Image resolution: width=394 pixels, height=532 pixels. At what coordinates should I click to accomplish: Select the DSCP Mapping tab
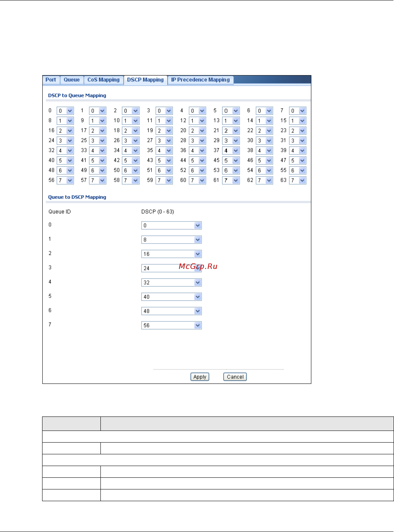click(145, 80)
